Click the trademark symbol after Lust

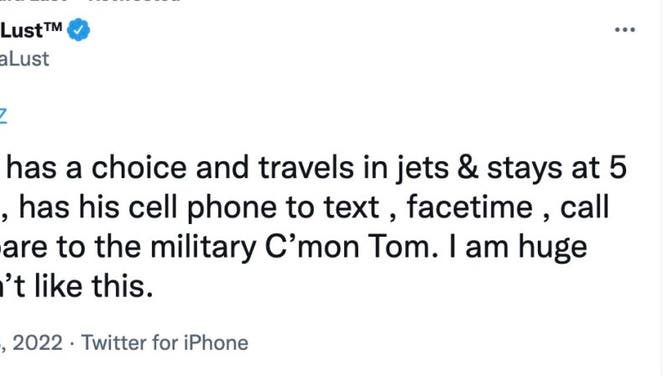click(x=53, y=27)
